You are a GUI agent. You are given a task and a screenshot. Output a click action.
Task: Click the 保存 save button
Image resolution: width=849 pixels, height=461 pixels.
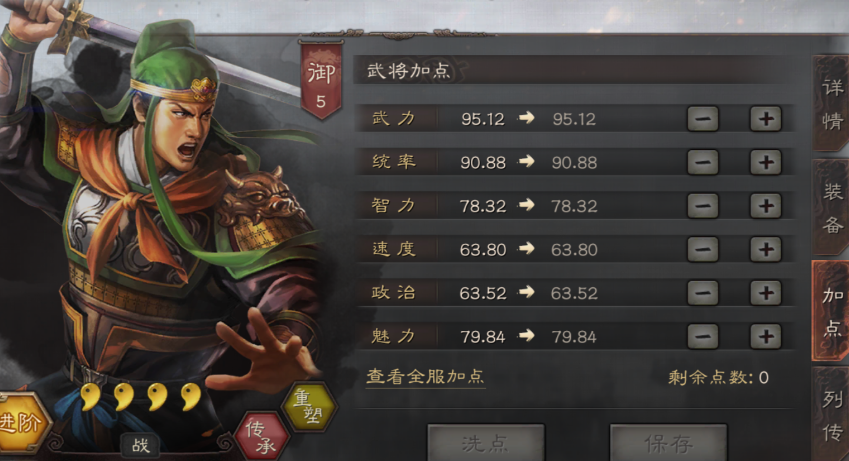click(668, 443)
